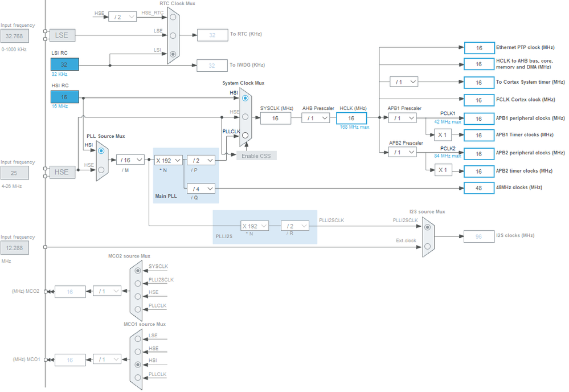Choose HSI in PLL Source Mux
The height and width of the screenshot is (392, 569).
click(101, 150)
